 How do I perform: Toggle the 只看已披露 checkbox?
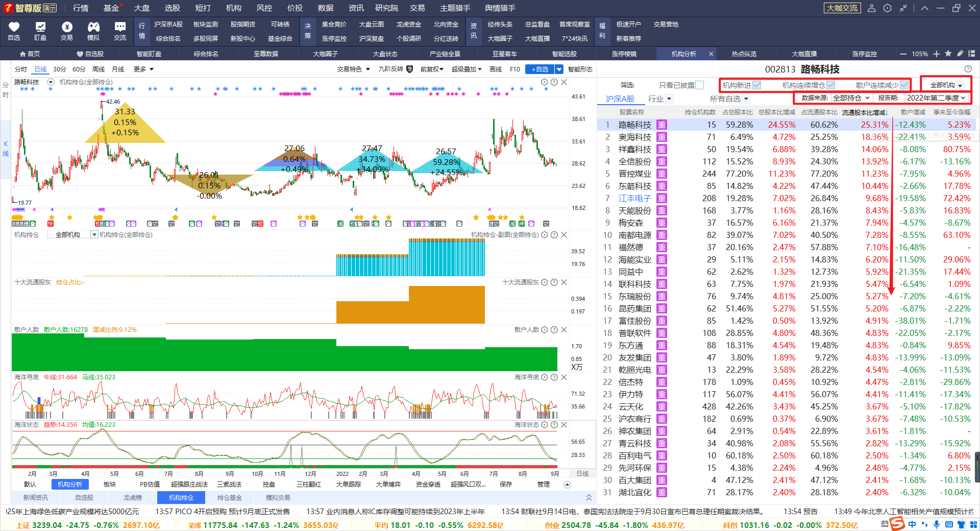[700, 85]
